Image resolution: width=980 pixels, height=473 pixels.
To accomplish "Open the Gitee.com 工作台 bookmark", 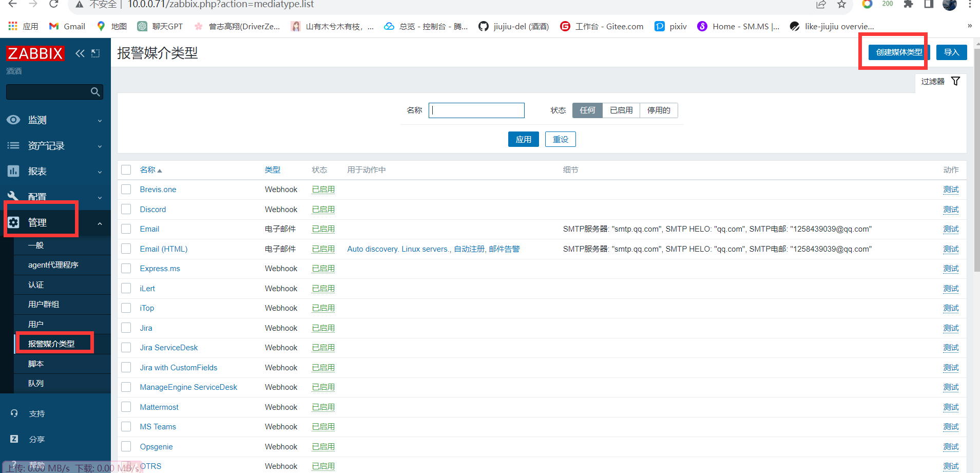I will 602,26.
